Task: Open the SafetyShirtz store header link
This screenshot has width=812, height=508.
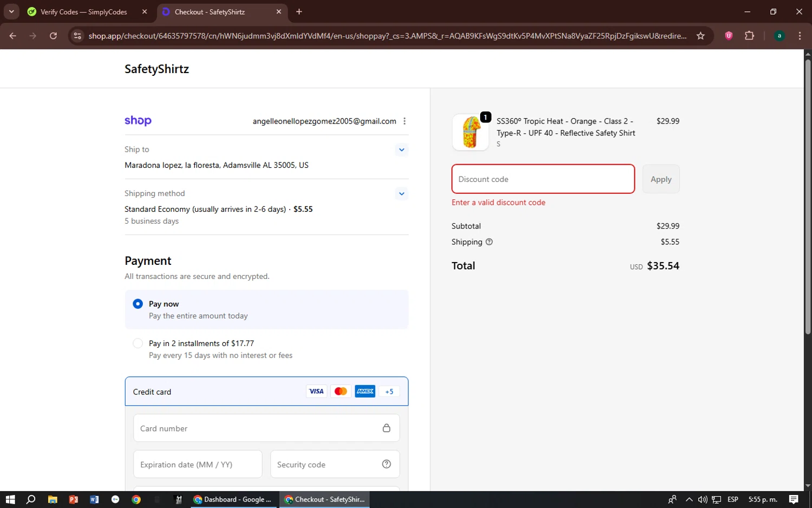Action: pyautogui.click(x=156, y=69)
